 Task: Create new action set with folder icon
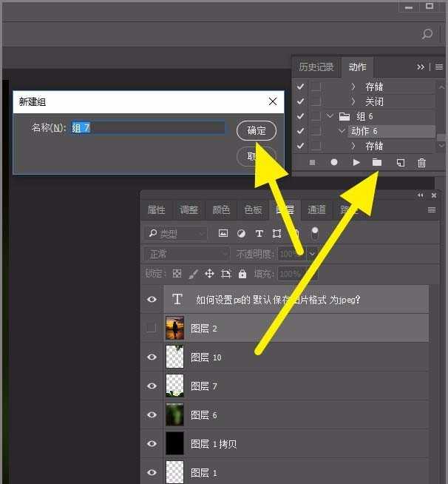tap(377, 163)
